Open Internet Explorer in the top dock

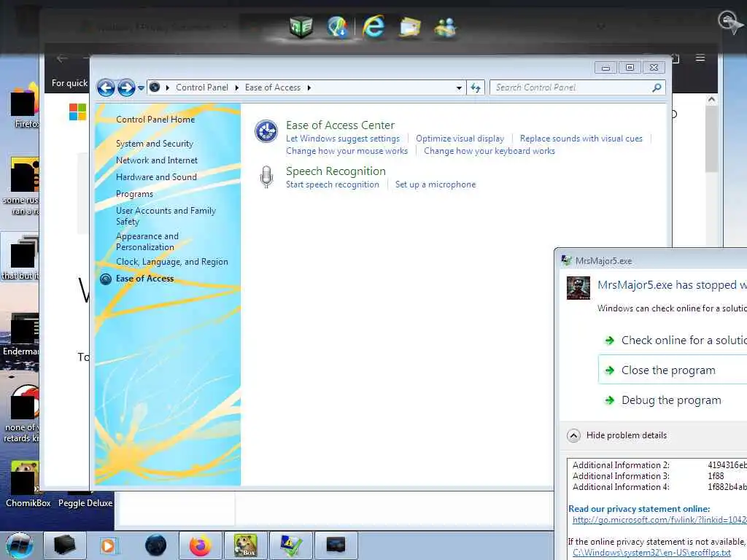point(373,26)
